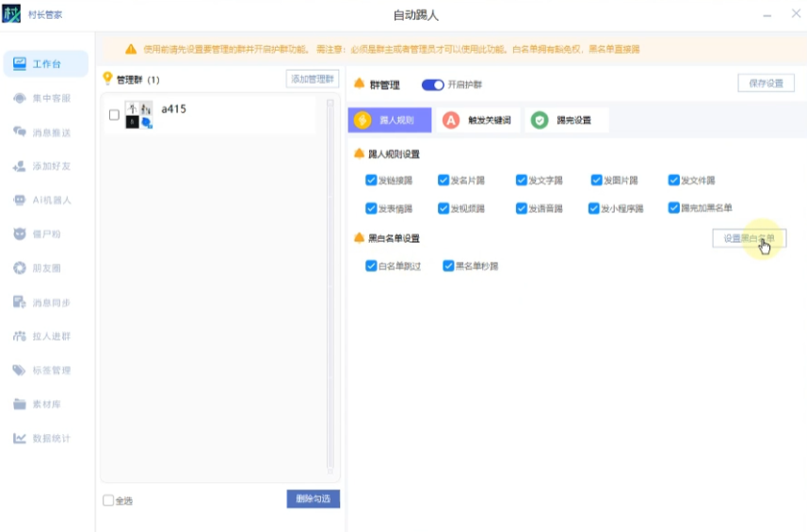807x532 pixels.
Task: Disable the 踢完加黑名单 checkbox
Action: tap(674, 208)
